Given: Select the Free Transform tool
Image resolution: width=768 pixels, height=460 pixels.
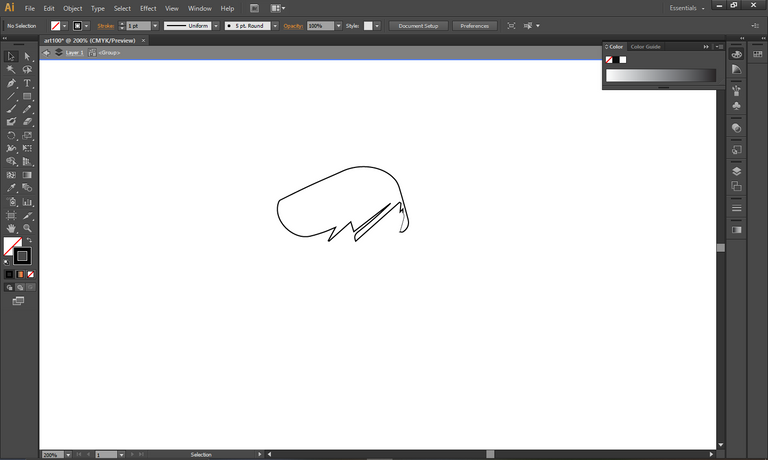Looking at the screenshot, I should click(x=27, y=148).
